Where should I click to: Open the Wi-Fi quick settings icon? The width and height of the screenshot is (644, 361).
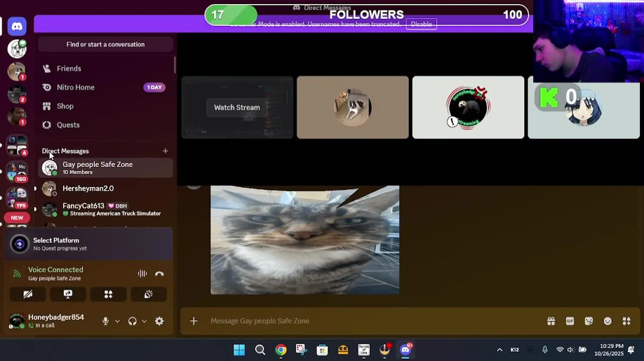pyautogui.click(x=560, y=349)
